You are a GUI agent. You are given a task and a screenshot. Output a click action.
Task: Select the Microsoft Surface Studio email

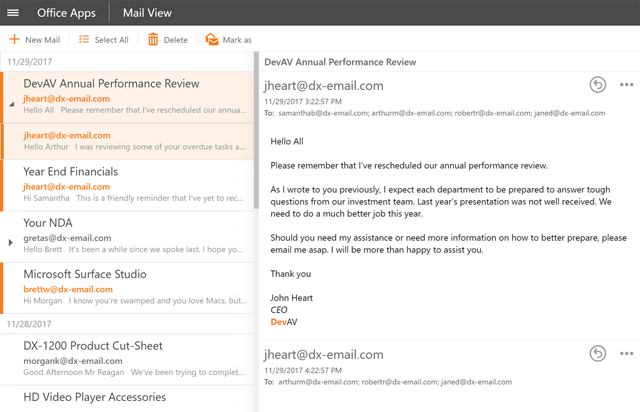pos(130,287)
